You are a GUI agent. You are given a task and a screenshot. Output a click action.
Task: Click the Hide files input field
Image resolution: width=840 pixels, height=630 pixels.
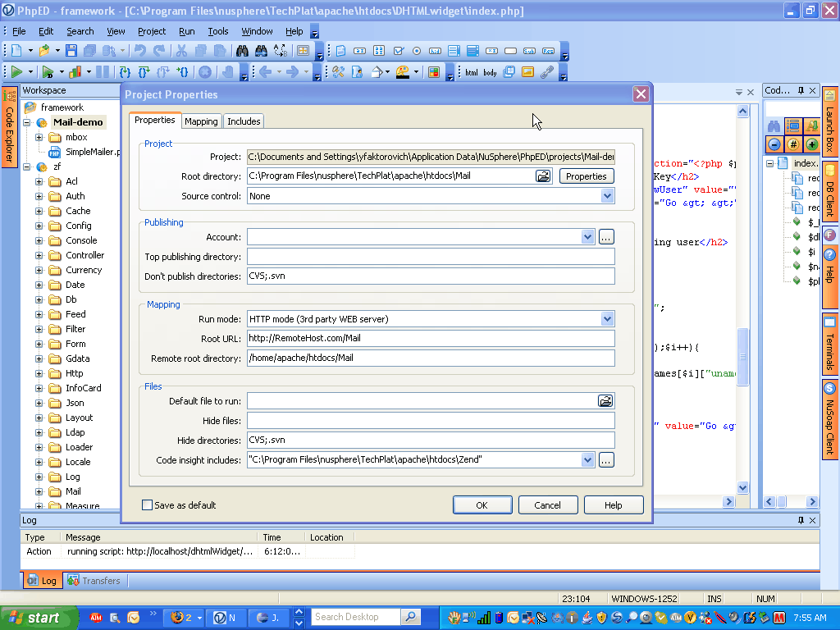coord(431,421)
